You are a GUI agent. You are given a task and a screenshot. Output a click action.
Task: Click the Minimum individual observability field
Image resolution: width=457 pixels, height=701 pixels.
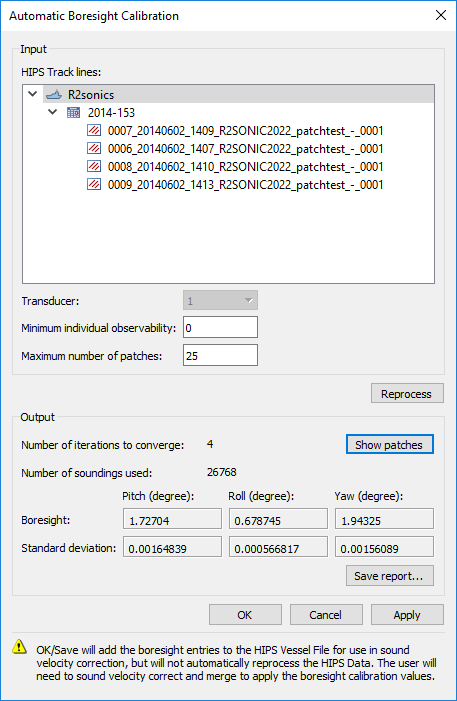pos(220,328)
